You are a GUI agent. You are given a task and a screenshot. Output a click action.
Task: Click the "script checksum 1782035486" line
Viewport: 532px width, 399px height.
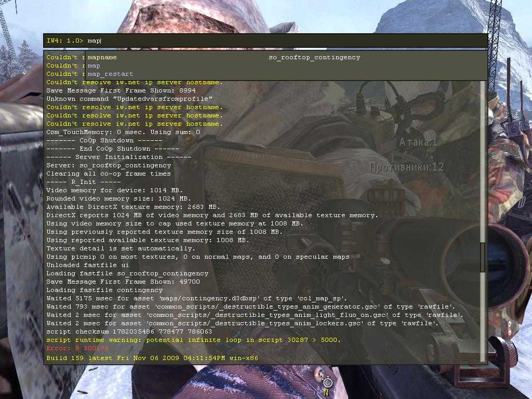click(129, 331)
